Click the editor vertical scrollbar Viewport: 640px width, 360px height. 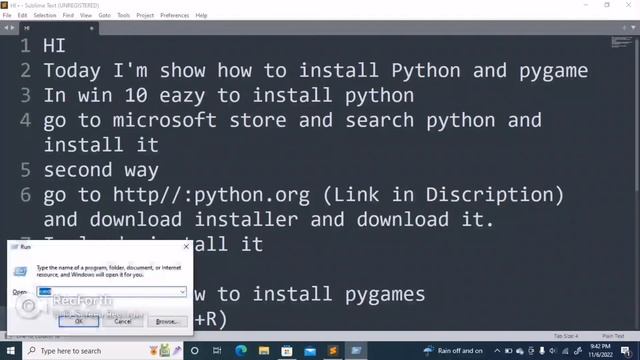(x=637, y=114)
